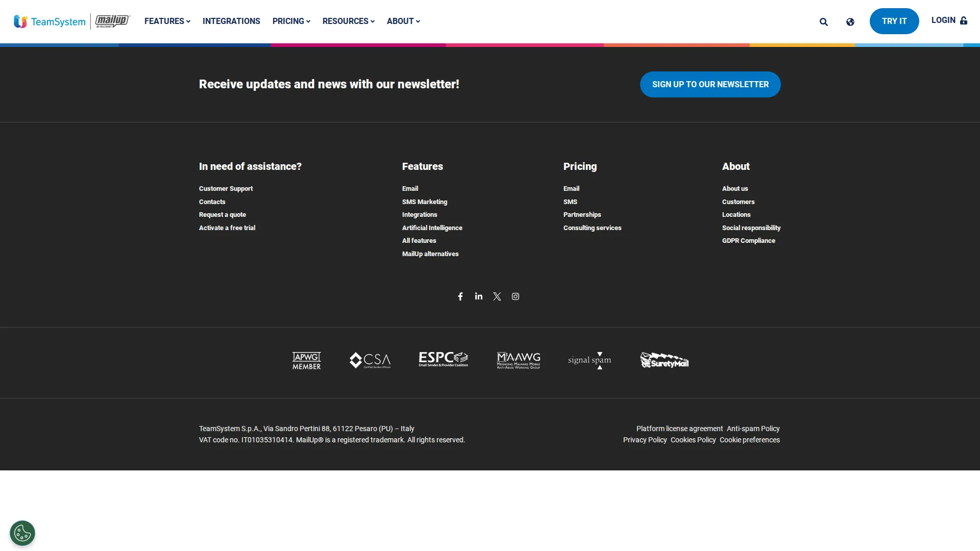Screen dimensions: 980x551
Task: Go to Customer Support
Action: (226, 188)
